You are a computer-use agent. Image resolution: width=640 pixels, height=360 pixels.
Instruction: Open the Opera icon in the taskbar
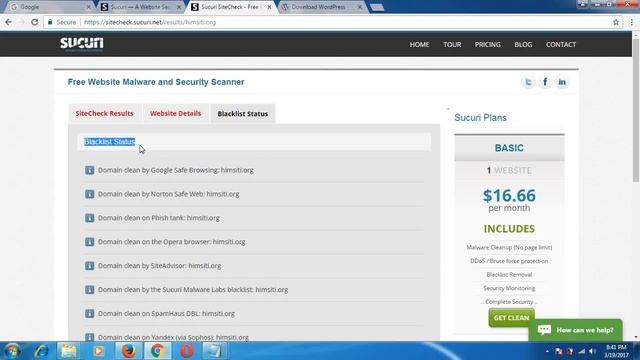tap(187, 351)
